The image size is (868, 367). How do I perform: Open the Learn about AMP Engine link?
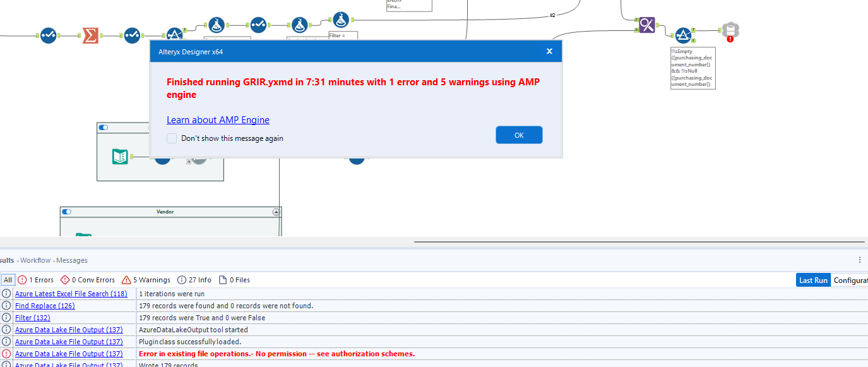point(218,119)
